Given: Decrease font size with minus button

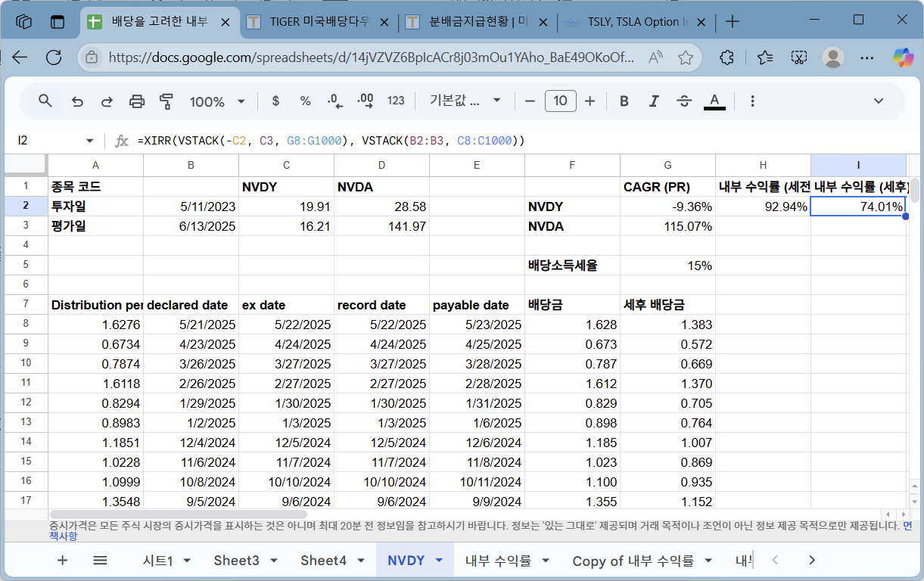Looking at the screenshot, I should click(x=530, y=101).
